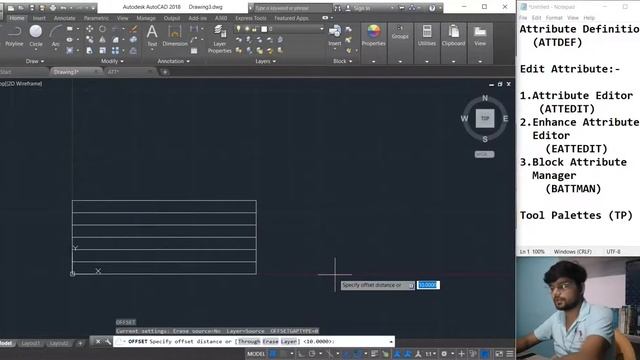640x360 pixels.
Task: Expand the Annotation panel dropdown
Action: click(x=173, y=61)
